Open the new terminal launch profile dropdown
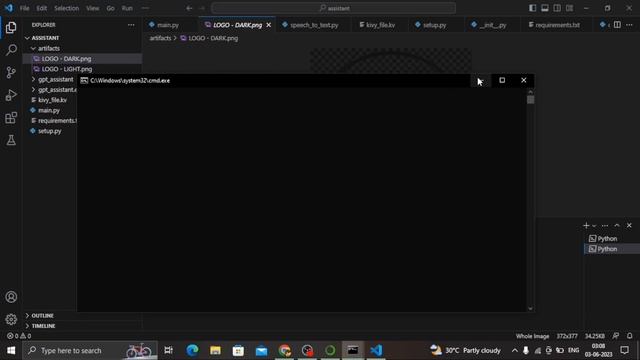The height and width of the screenshot is (360, 640). click(594, 226)
